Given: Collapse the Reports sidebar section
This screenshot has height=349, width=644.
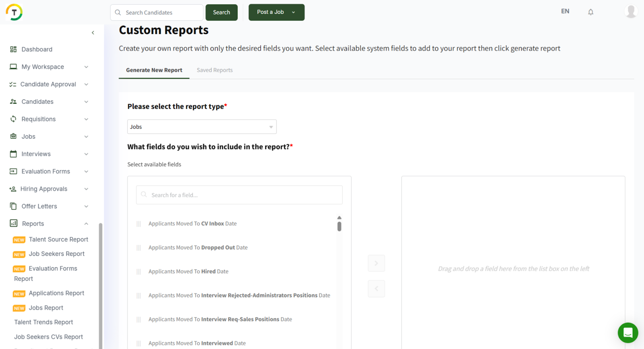Looking at the screenshot, I should 86,224.
